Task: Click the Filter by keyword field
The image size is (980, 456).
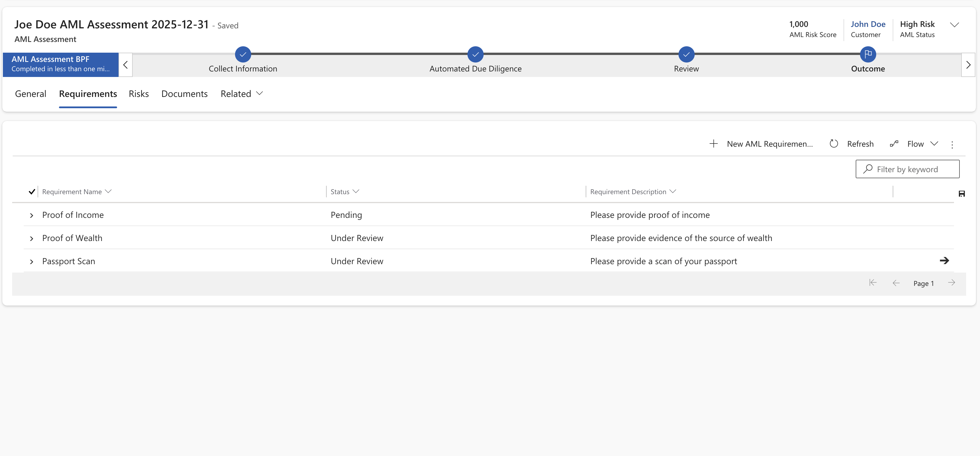Action: [x=907, y=169]
